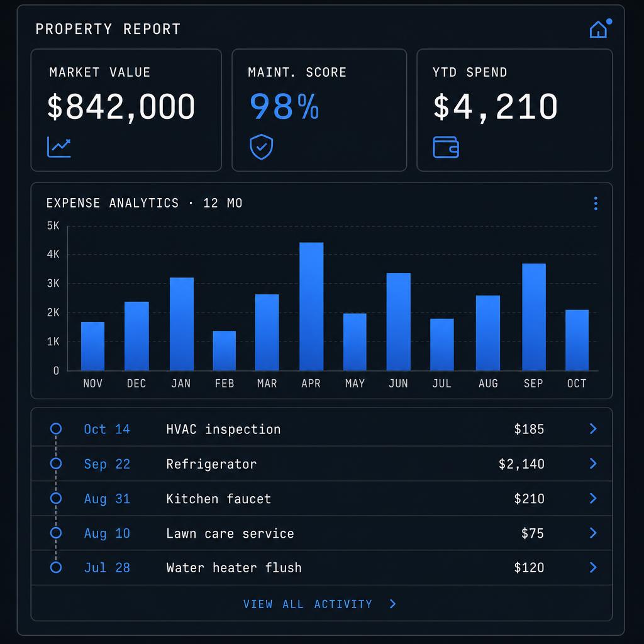Click the home icon with notification dot

click(599, 29)
